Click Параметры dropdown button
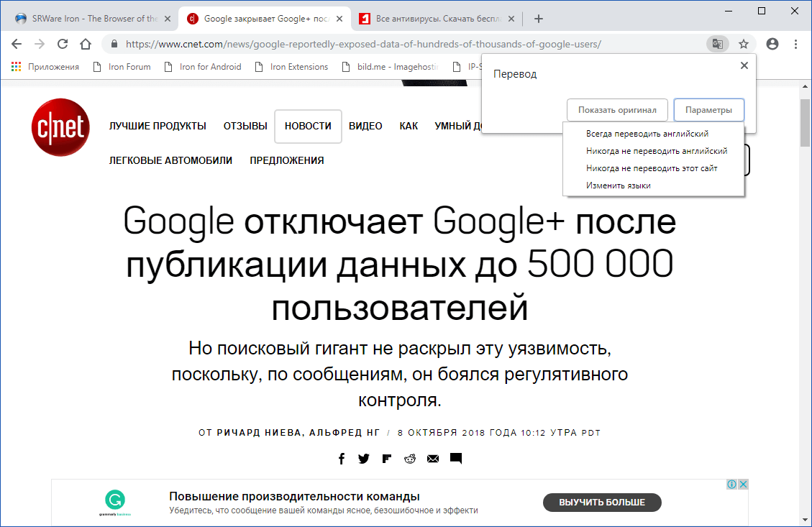Image resolution: width=812 pixels, height=527 pixels. (x=708, y=110)
